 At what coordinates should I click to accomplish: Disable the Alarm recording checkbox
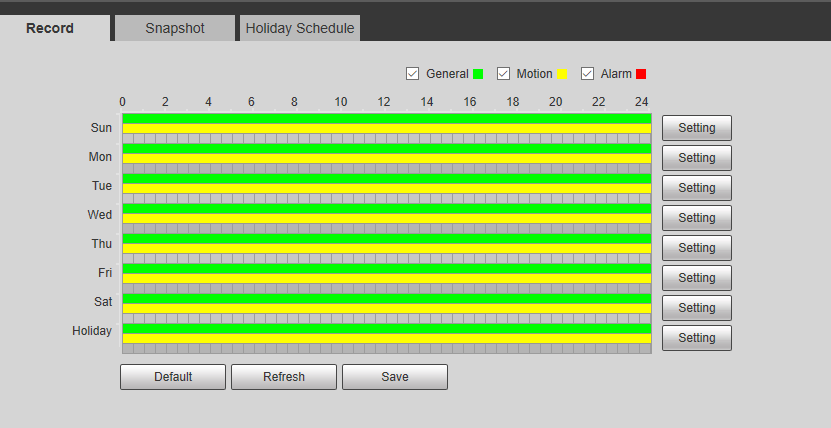click(588, 74)
